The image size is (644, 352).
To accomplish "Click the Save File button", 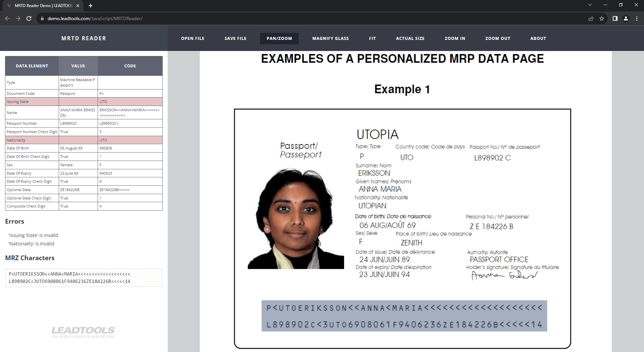I will pyautogui.click(x=235, y=38).
